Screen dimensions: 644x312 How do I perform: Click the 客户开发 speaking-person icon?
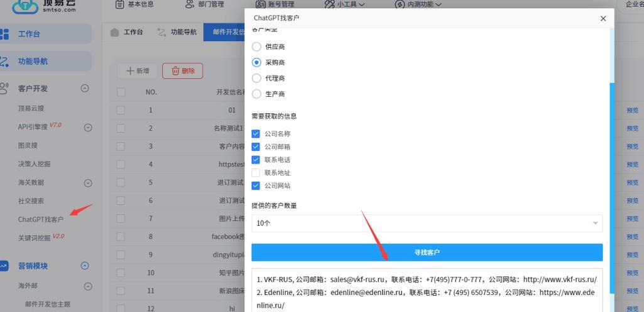click(x=4, y=88)
